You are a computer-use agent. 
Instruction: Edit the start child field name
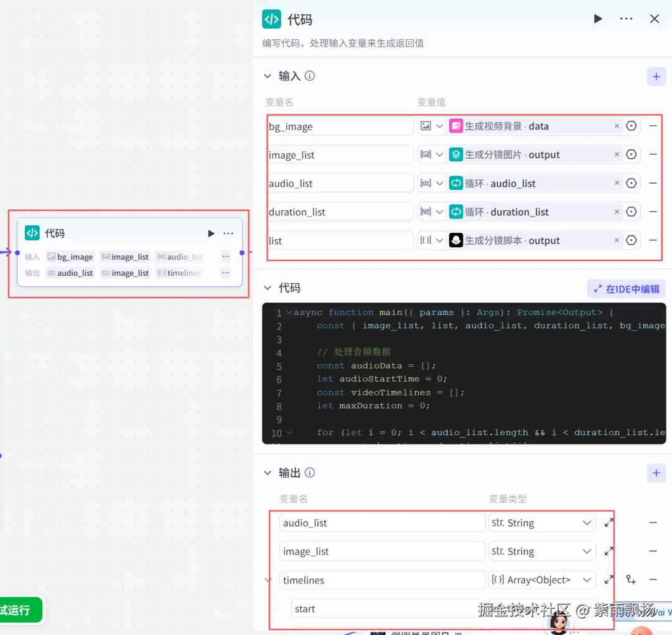tap(388, 609)
